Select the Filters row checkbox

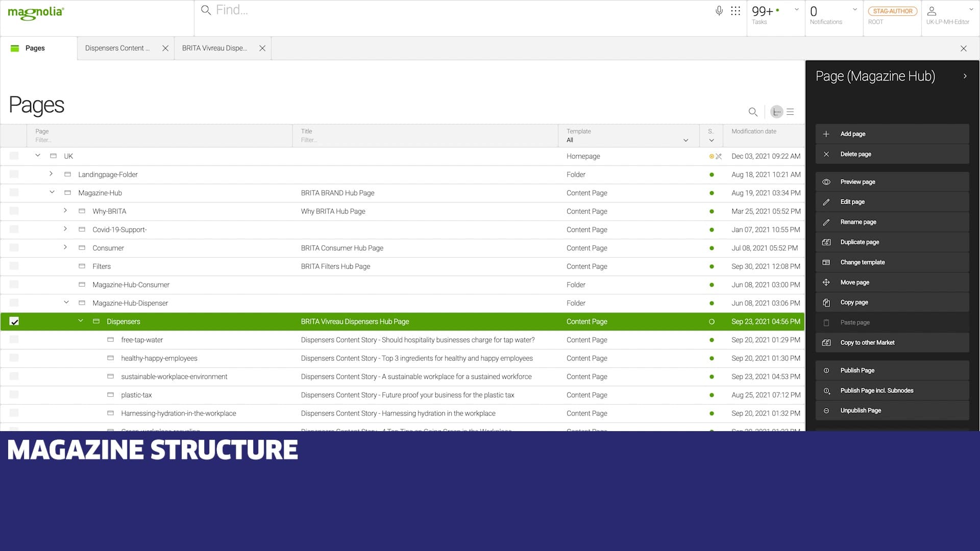pyautogui.click(x=14, y=266)
